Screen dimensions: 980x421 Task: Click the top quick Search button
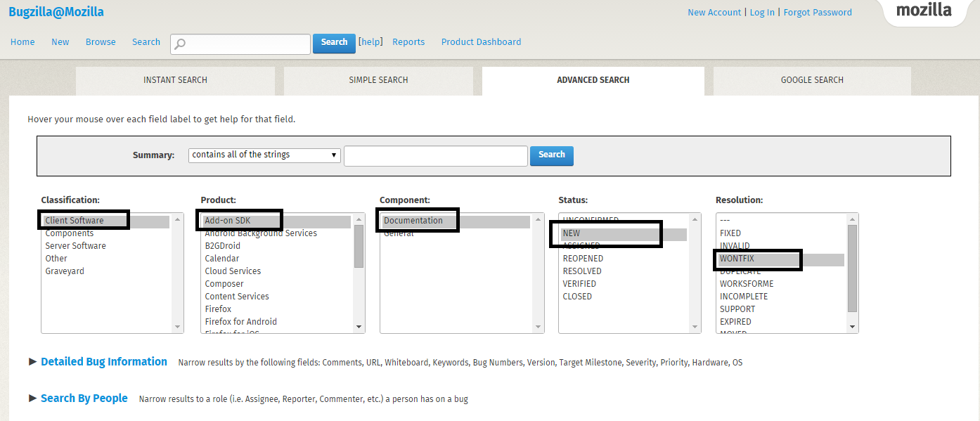click(x=334, y=42)
